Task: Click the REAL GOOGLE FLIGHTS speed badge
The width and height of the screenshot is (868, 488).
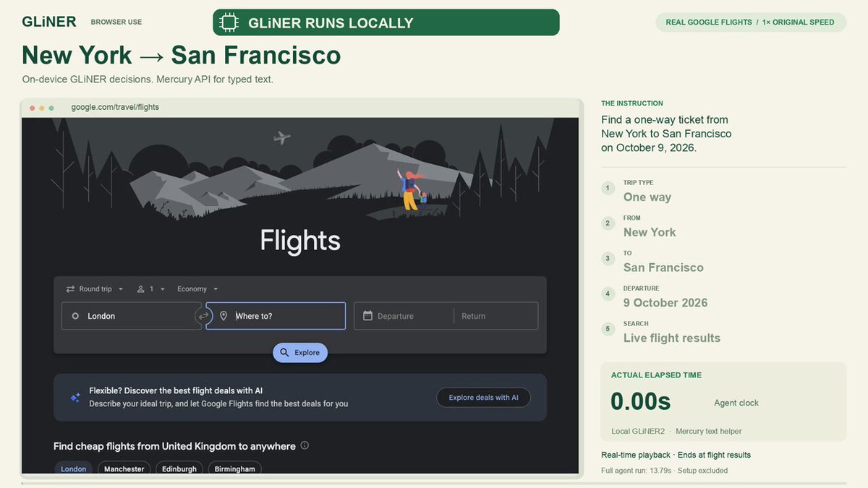Action: pyautogui.click(x=750, y=22)
